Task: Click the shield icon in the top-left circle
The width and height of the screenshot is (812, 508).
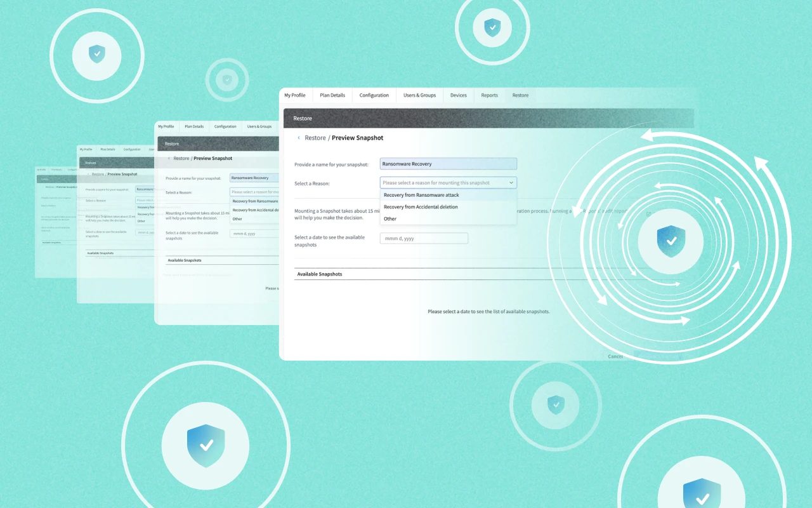Action: click(96, 55)
